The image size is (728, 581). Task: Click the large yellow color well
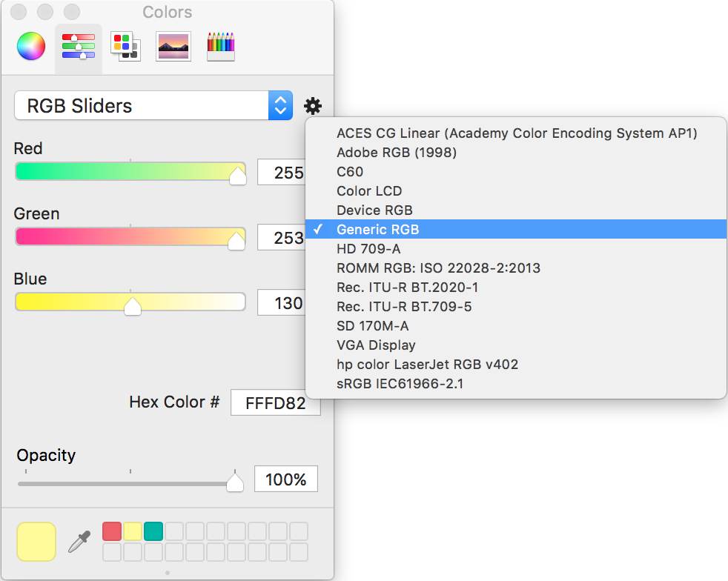point(35,541)
